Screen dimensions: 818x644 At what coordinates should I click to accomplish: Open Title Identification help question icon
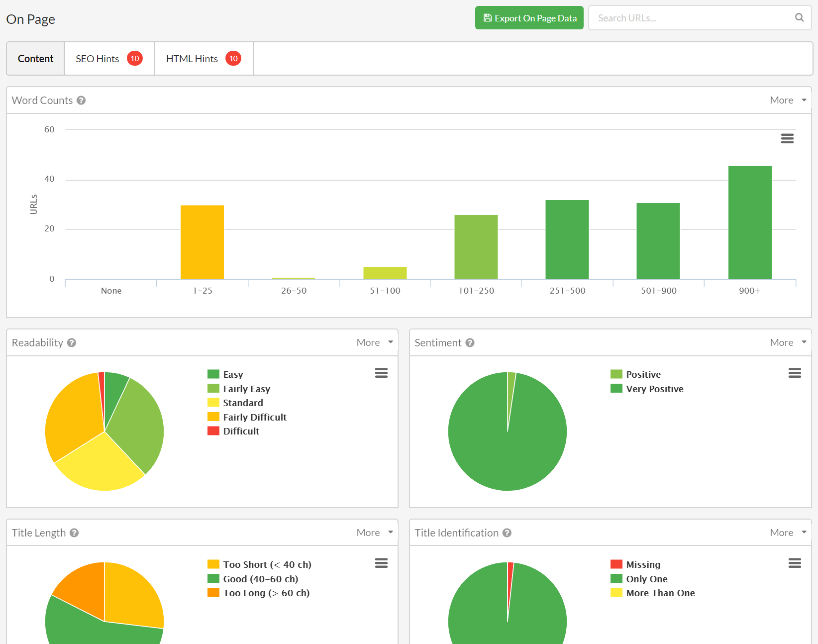(x=507, y=533)
